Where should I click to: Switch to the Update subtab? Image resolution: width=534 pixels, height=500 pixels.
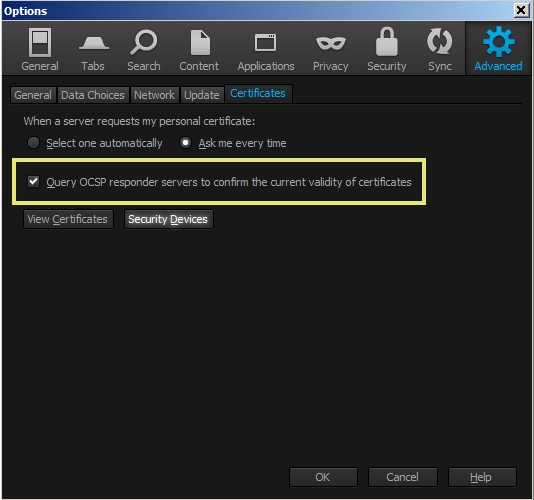pos(202,95)
